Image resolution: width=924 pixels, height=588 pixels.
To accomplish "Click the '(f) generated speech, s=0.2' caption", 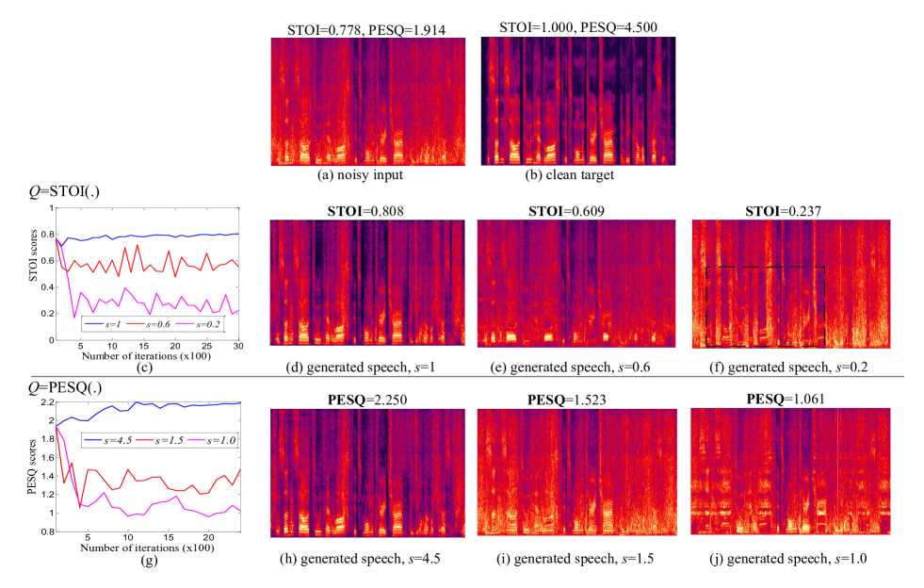I will point(788,367).
